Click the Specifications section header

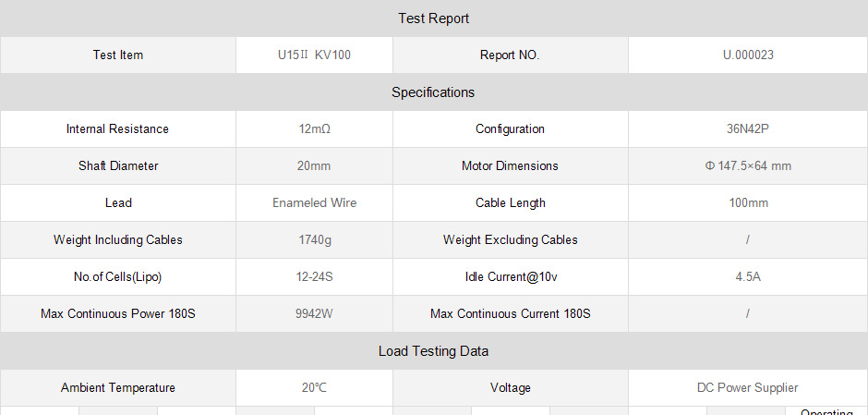pyautogui.click(x=433, y=92)
